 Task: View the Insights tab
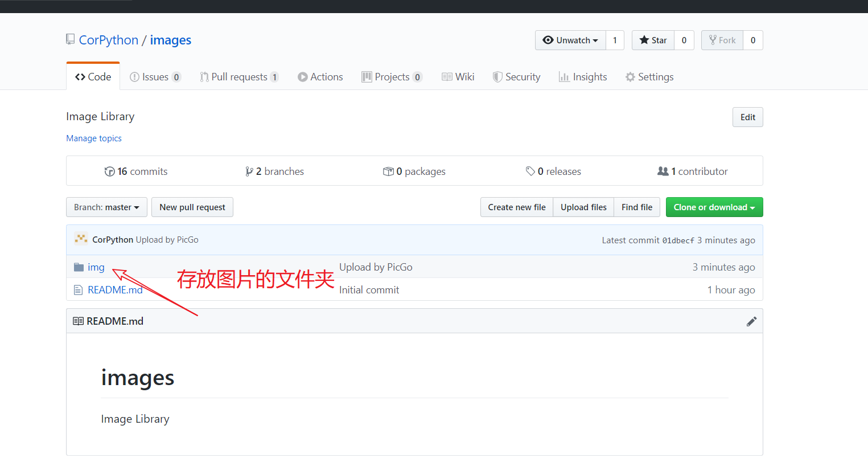pos(583,77)
